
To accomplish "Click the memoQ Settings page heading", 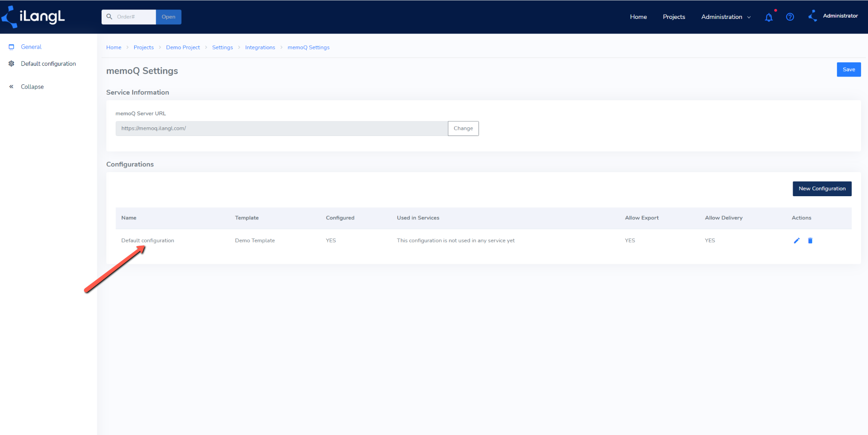I will 142,71.
